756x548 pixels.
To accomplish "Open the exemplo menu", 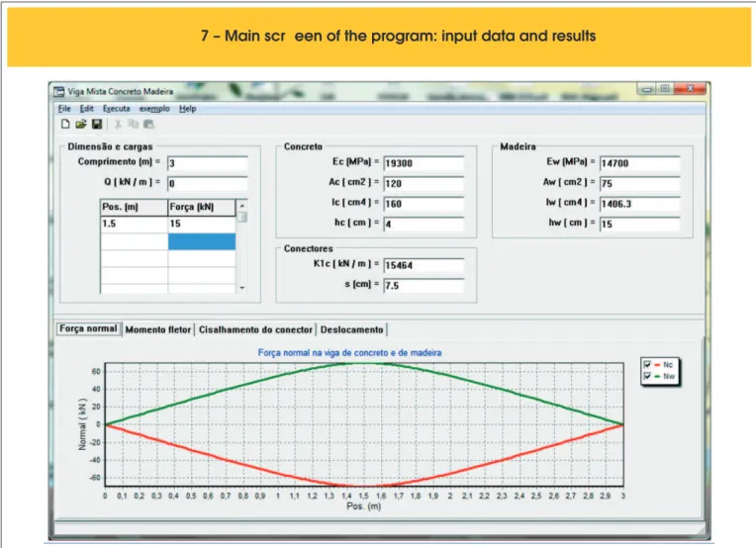I will coord(154,109).
